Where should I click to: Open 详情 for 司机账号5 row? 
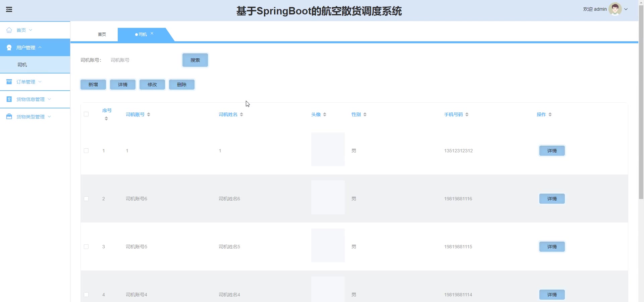[x=552, y=247]
